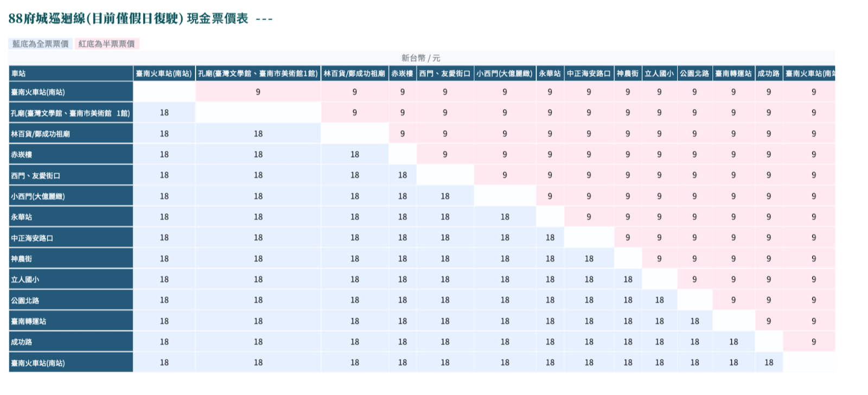Click fare 9 in 立人國小 row, 公園北路 column
This screenshot has width=868, height=395.
[695, 279]
